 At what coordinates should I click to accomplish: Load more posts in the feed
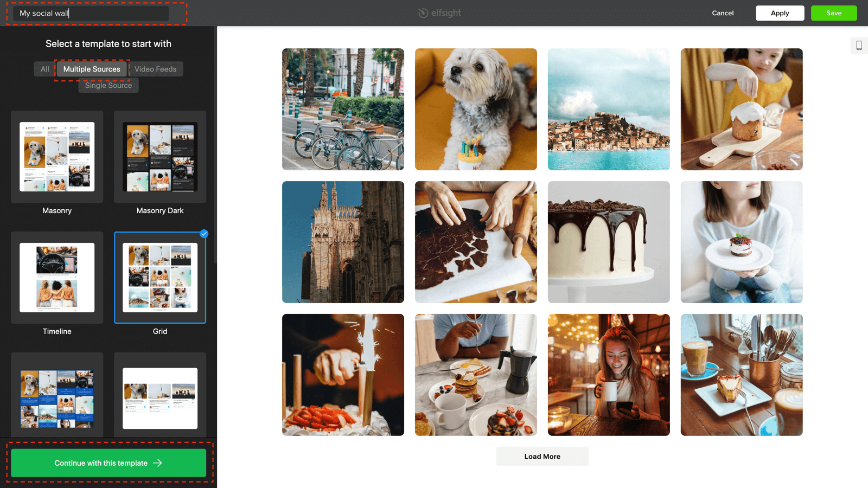point(542,456)
